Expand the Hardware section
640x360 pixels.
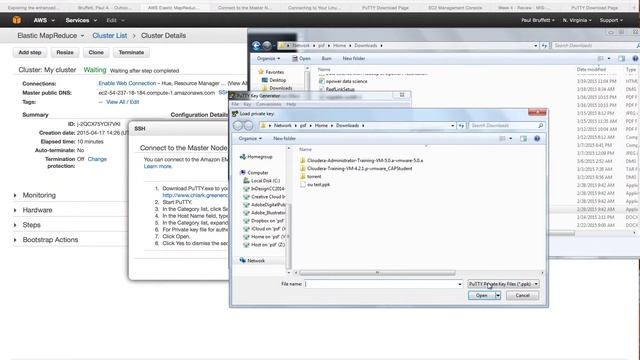pyautogui.click(x=33, y=210)
